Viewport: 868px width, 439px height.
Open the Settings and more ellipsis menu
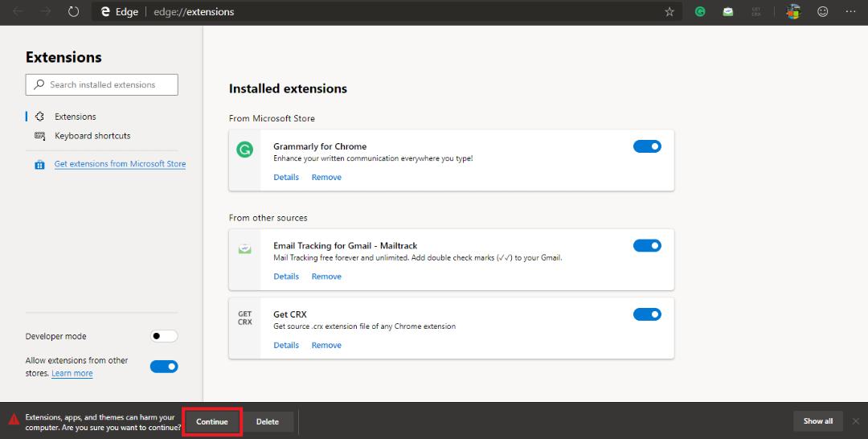(x=851, y=11)
